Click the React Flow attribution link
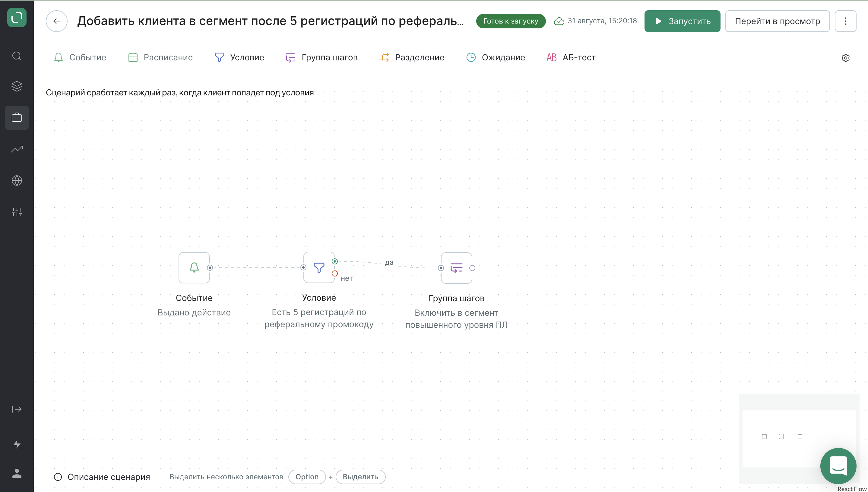This screenshot has height=492, width=868. (x=852, y=489)
